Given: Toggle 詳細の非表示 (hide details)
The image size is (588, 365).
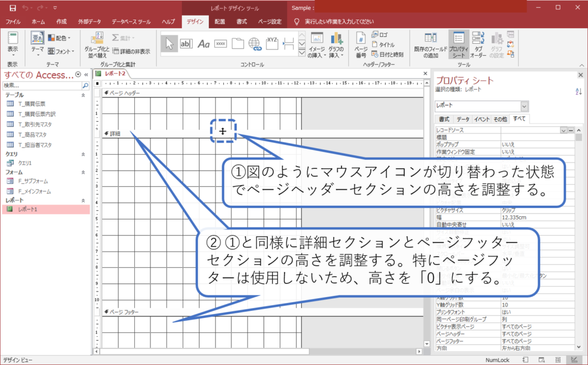Looking at the screenshot, I should [x=131, y=52].
